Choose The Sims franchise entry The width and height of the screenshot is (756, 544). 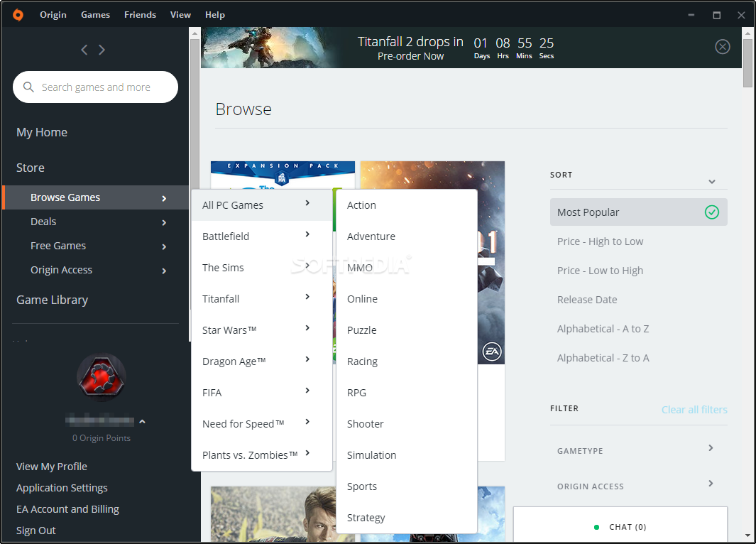[x=262, y=268]
